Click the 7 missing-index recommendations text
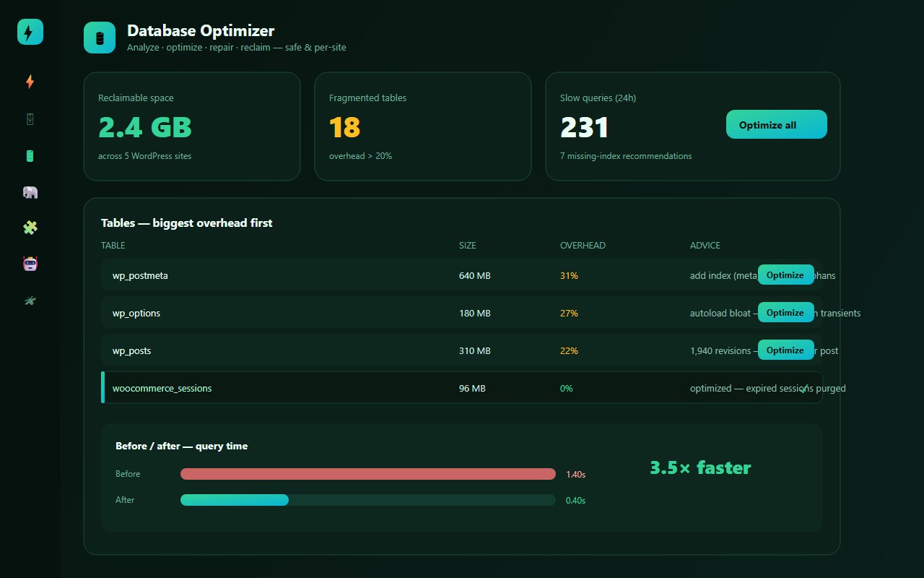The image size is (924, 578). [x=626, y=156]
